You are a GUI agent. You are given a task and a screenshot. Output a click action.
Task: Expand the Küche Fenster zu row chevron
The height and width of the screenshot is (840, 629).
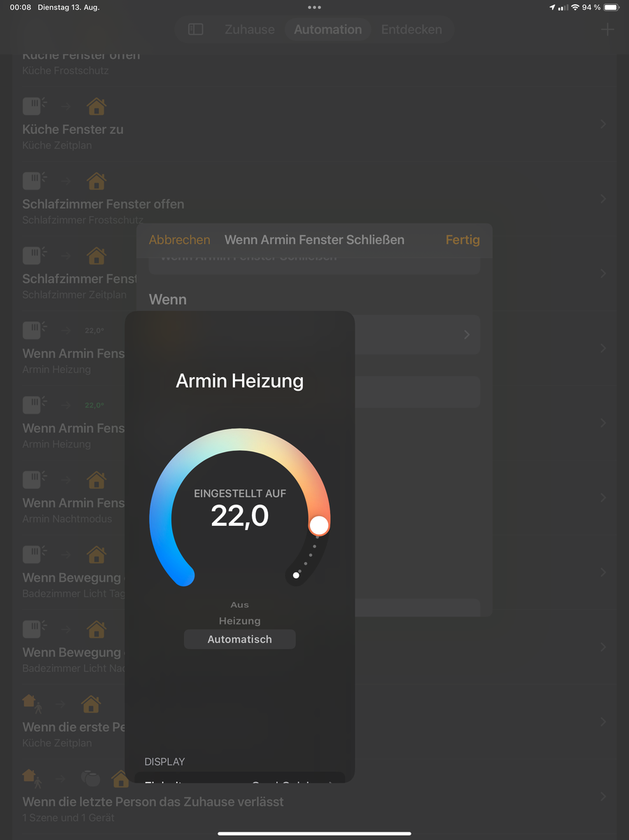[603, 125]
